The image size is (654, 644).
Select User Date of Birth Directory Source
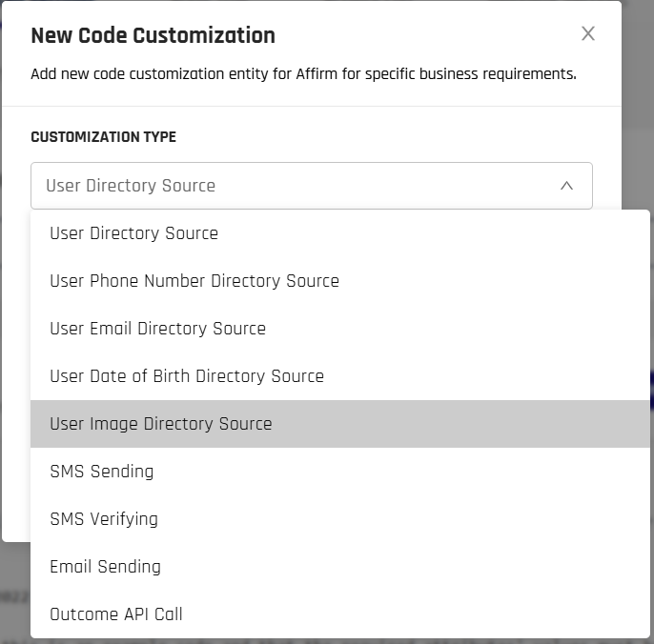[187, 376]
